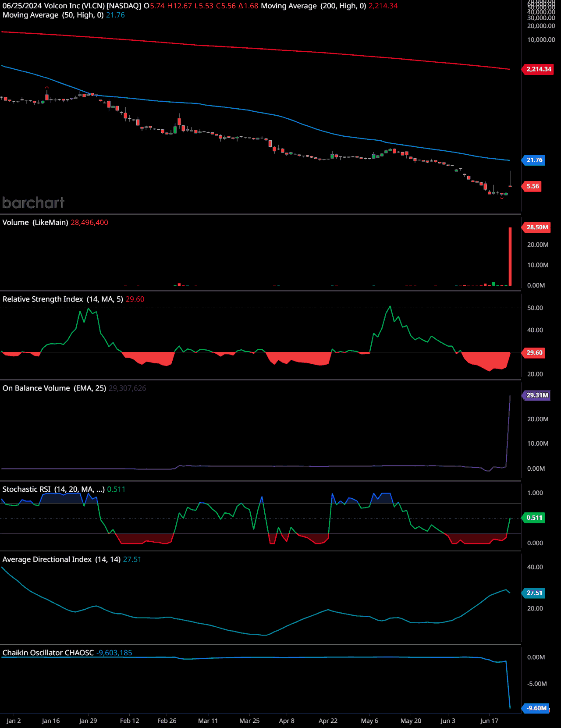Viewport: 561px width, 728px height.
Task: Click the Jan 2 date on time axis
Action: [14, 721]
